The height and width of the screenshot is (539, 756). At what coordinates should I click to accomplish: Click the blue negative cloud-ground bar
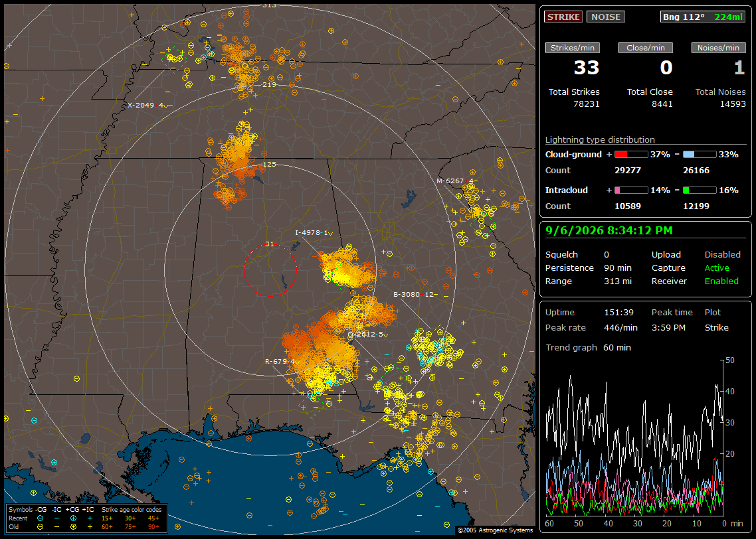pyautogui.click(x=700, y=155)
